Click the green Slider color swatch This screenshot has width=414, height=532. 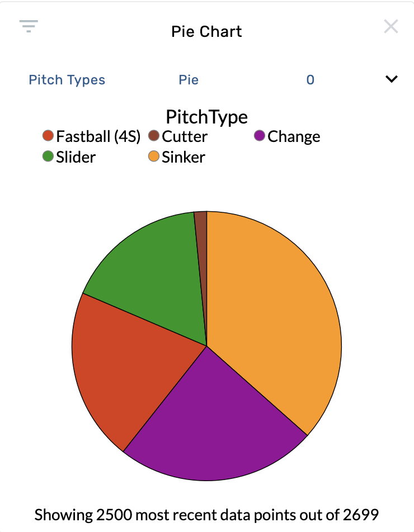(48, 156)
